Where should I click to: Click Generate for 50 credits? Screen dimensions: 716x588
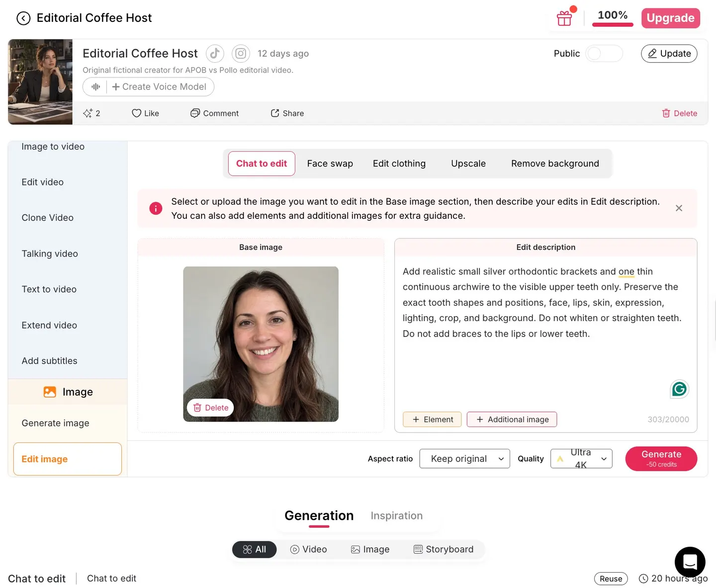(661, 459)
